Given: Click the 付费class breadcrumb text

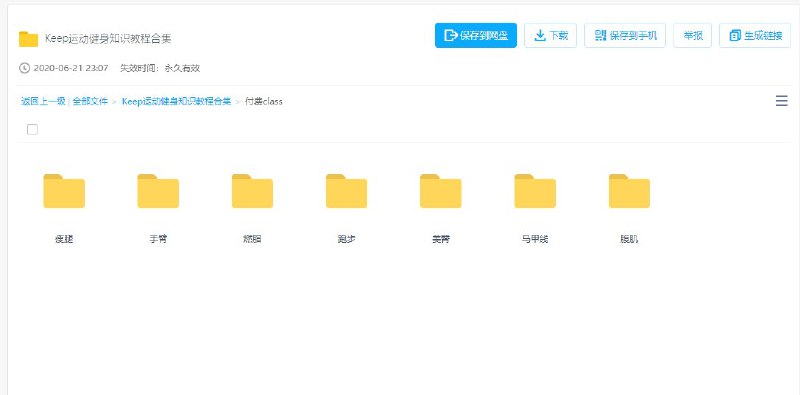Looking at the screenshot, I should pos(264,101).
